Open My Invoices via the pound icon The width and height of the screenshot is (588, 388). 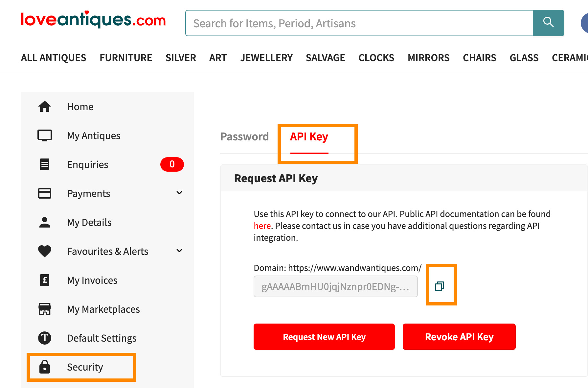pyautogui.click(x=45, y=280)
